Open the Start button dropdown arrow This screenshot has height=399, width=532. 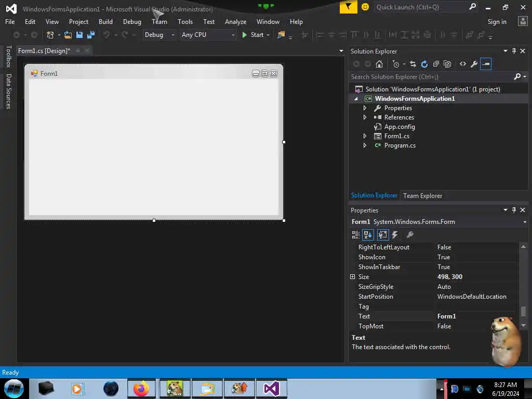(268, 35)
